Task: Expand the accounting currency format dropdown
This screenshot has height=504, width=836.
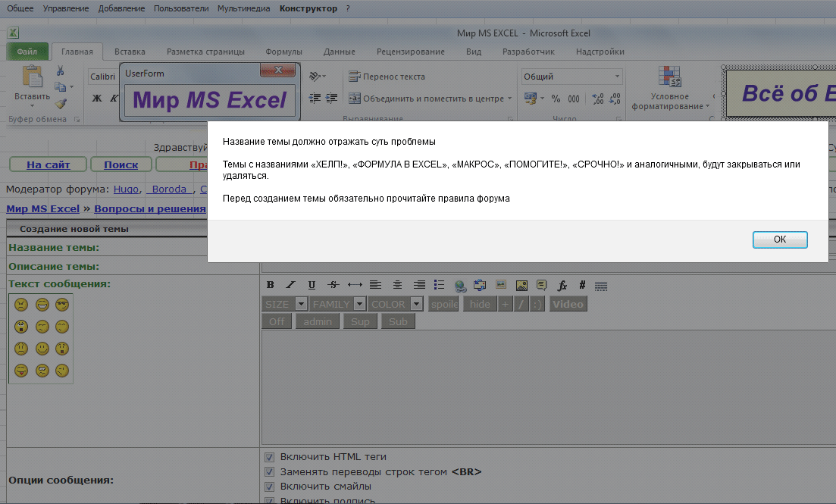Action: (x=542, y=99)
